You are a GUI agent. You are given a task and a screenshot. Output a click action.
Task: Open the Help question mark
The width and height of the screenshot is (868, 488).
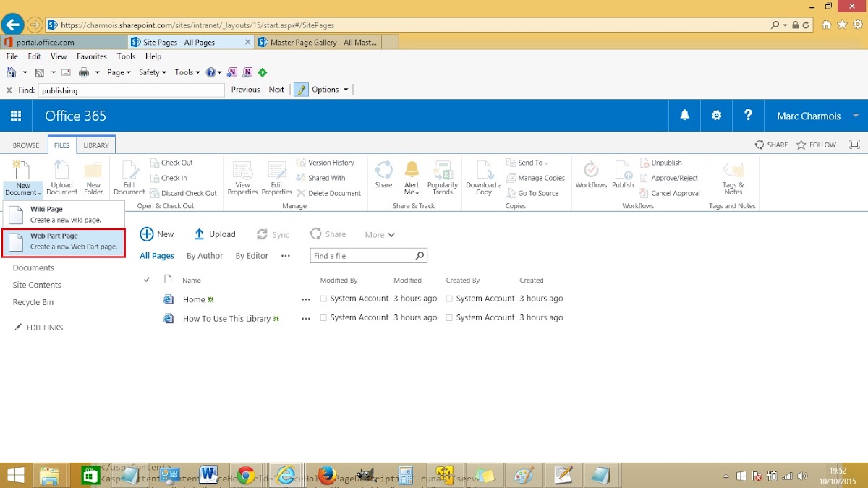748,116
